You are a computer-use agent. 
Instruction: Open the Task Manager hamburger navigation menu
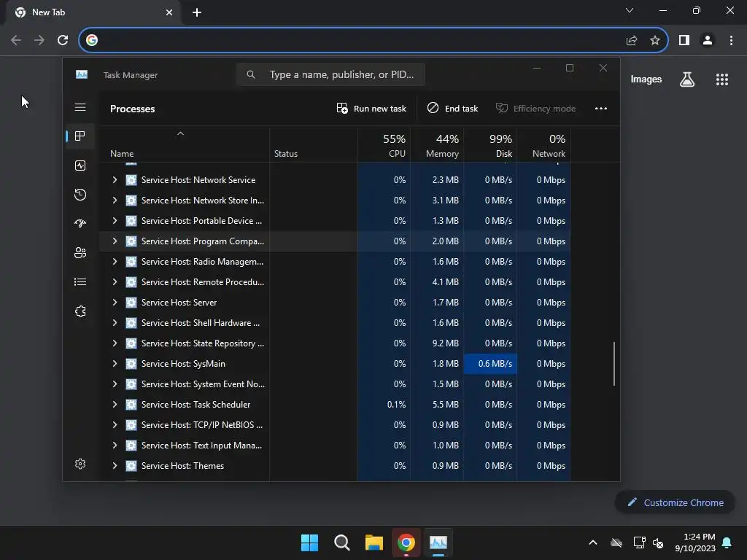(x=80, y=108)
